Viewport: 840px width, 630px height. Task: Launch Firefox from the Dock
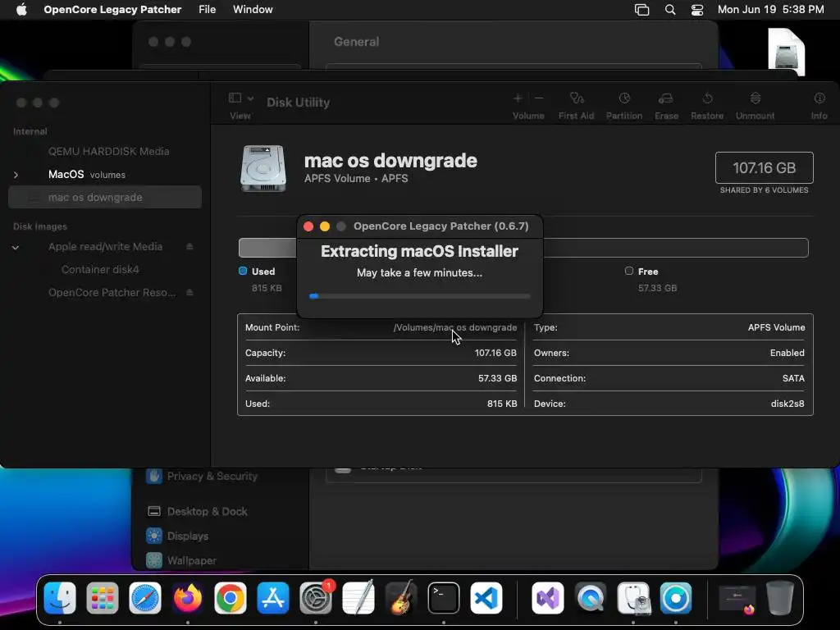[188, 598]
